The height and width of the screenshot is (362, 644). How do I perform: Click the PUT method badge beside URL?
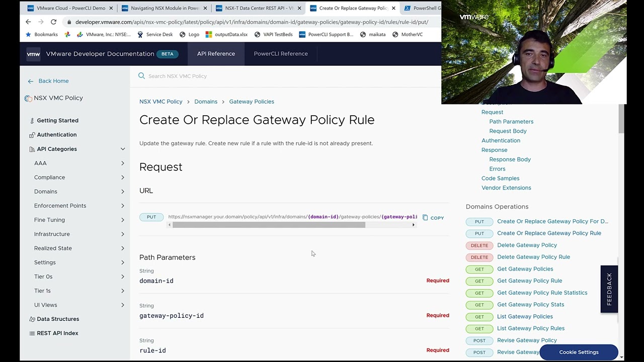(x=151, y=217)
